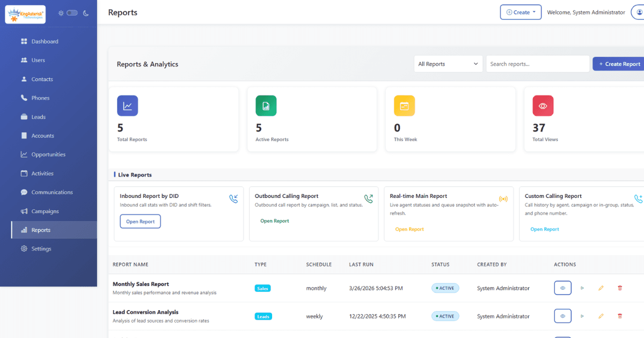The image size is (644, 338).
Task: Click the LAST RUN column header
Action: [x=361, y=264]
